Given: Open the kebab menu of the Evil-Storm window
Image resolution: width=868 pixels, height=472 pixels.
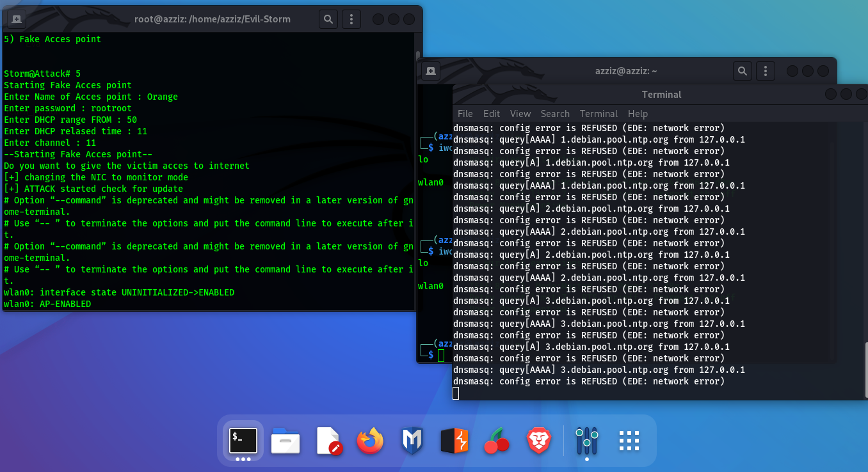Looking at the screenshot, I should [351, 19].
